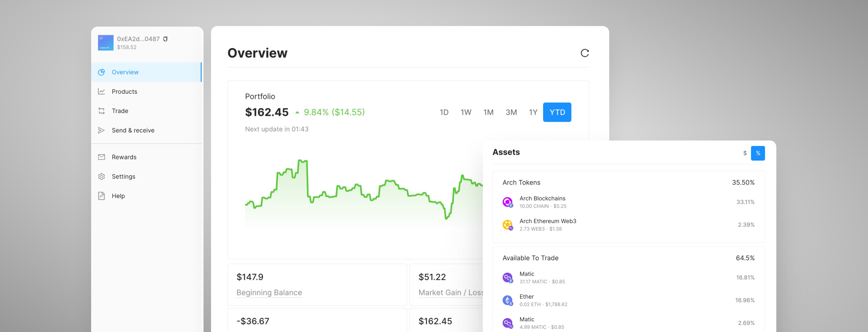Select the 1M time range
This screenshot has width=868, height=332.
coord(488,112)
